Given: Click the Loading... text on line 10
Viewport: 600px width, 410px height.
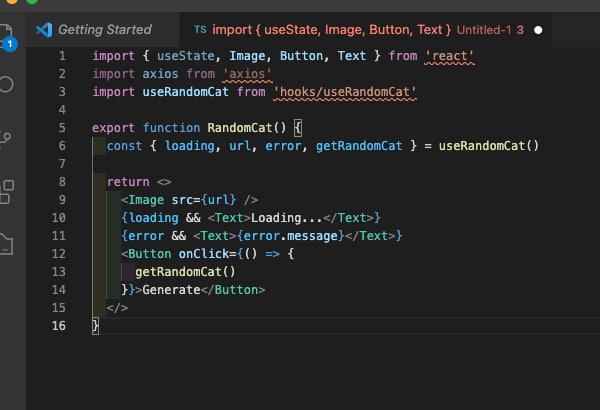Looking at the screenshot, I should pyautogui.click(x=287, y=217).
